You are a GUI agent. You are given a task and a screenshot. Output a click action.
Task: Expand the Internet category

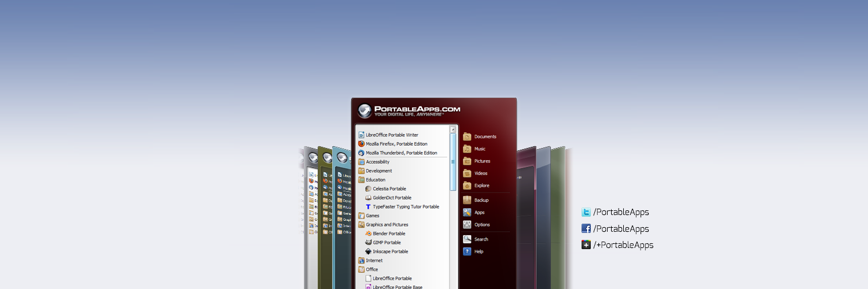pyautogui.click(x=370, y=260)
